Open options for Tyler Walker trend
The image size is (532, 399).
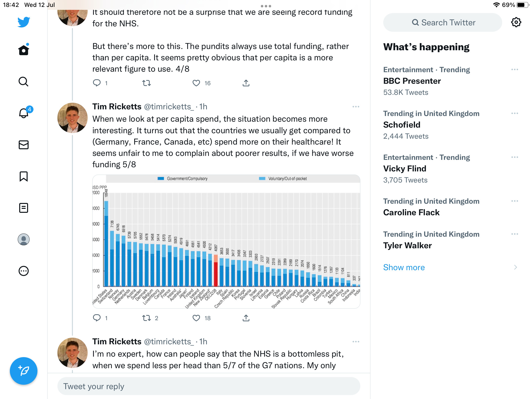coord(515,234)
